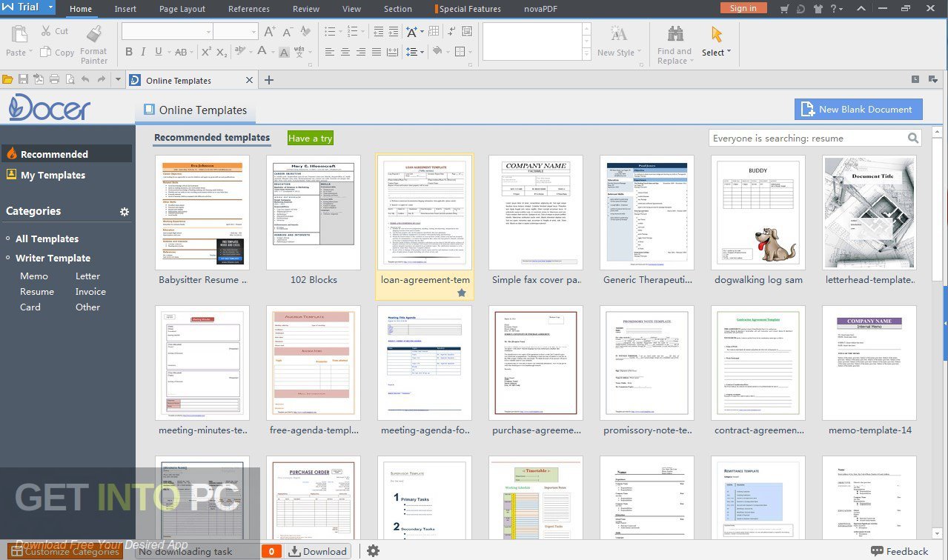948x560 pixels.
Task: Click the Redo arrow icon
Action: pyautogui.click(x=101, y=80)
